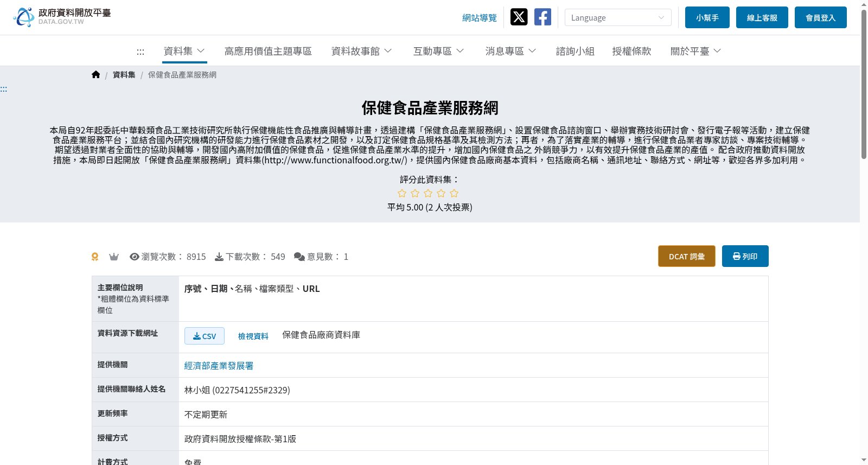Expand the 資料集 menu
868x465 pixels.
[x=184, y=51]
